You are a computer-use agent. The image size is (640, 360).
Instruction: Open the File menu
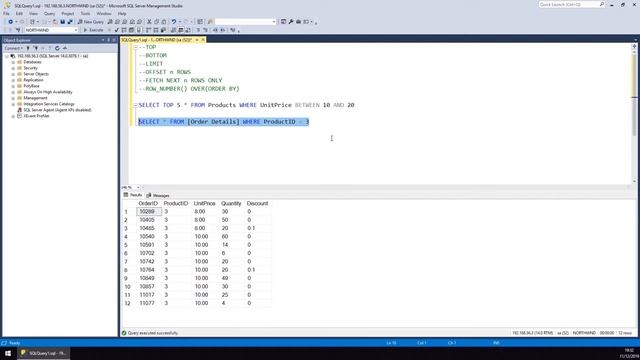point(6,13)
